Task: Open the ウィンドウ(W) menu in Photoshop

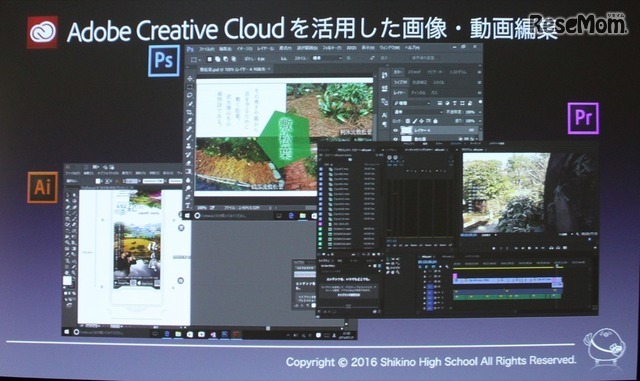Action: 389,48
